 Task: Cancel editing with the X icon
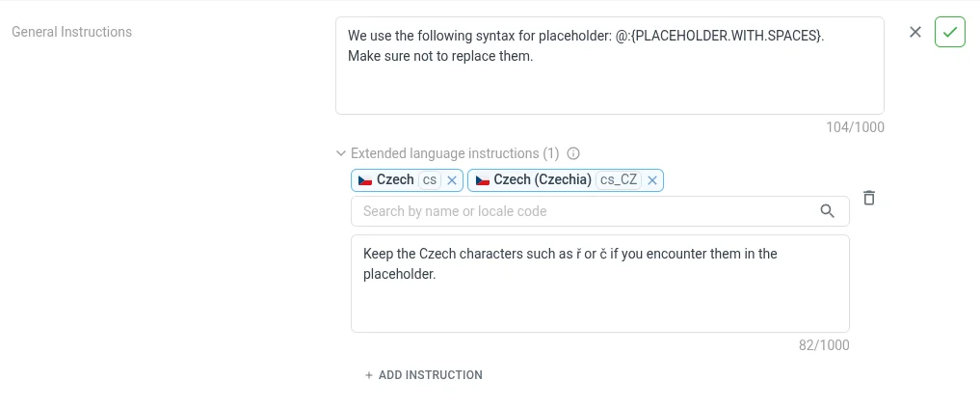click(915, 32)
